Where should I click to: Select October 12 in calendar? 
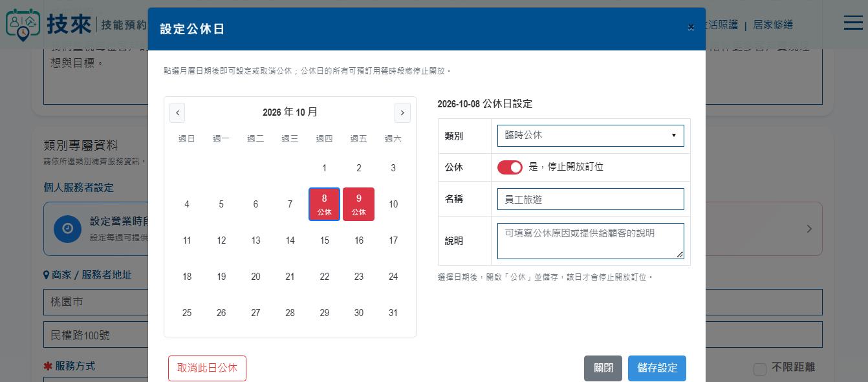(221, 240)
